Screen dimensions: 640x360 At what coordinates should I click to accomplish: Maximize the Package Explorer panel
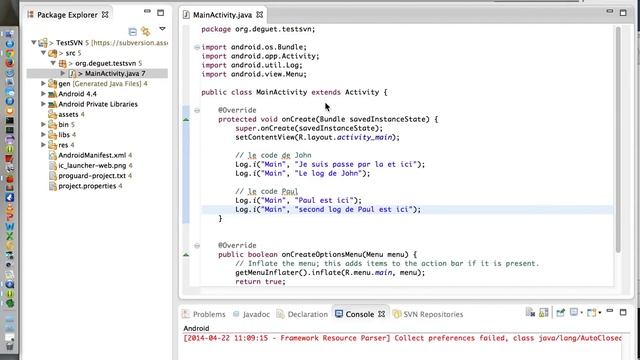tap(161, 13)
